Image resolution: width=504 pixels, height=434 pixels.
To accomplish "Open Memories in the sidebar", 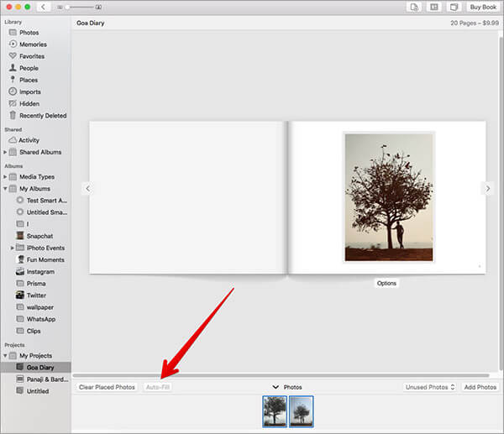I will tap(35, 44).
